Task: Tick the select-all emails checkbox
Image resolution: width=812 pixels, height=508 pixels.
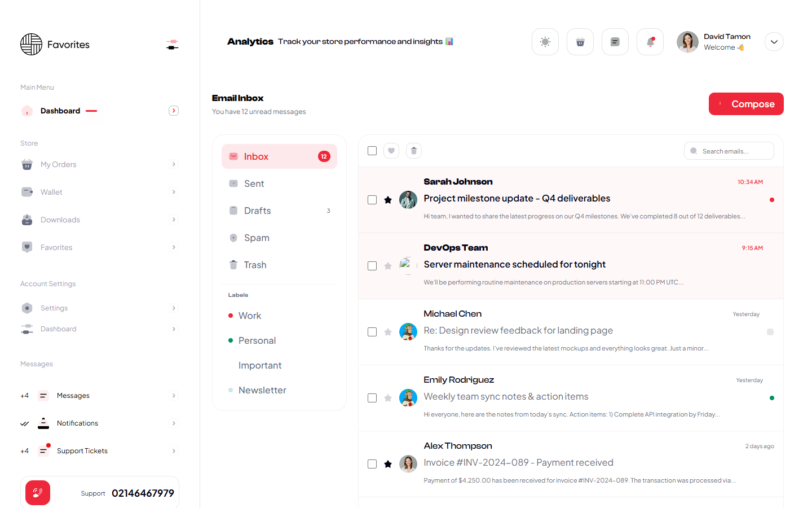Action: 372,151
